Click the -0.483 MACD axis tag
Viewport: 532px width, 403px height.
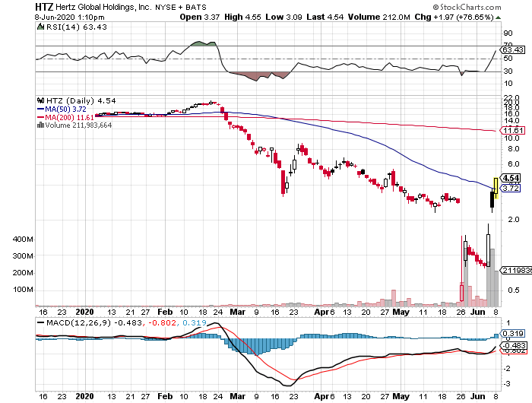[x=514, y=346]
